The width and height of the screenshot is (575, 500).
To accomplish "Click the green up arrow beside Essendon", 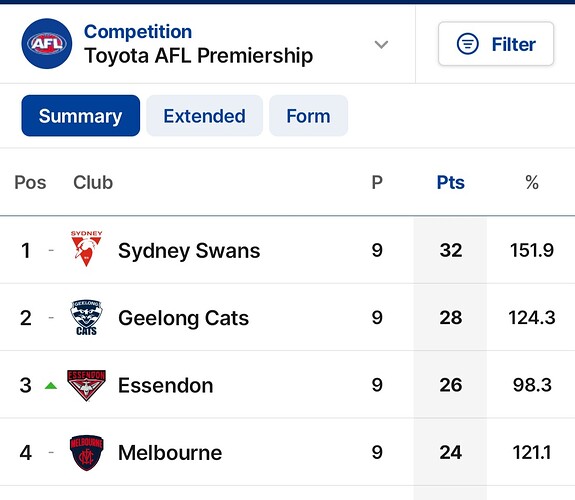I will point(51,386).
